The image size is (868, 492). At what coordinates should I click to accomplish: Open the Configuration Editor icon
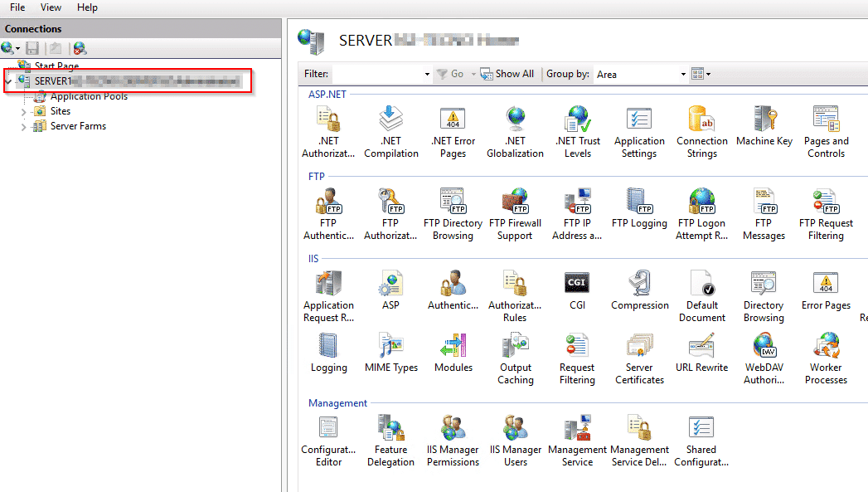pos(328,441)
